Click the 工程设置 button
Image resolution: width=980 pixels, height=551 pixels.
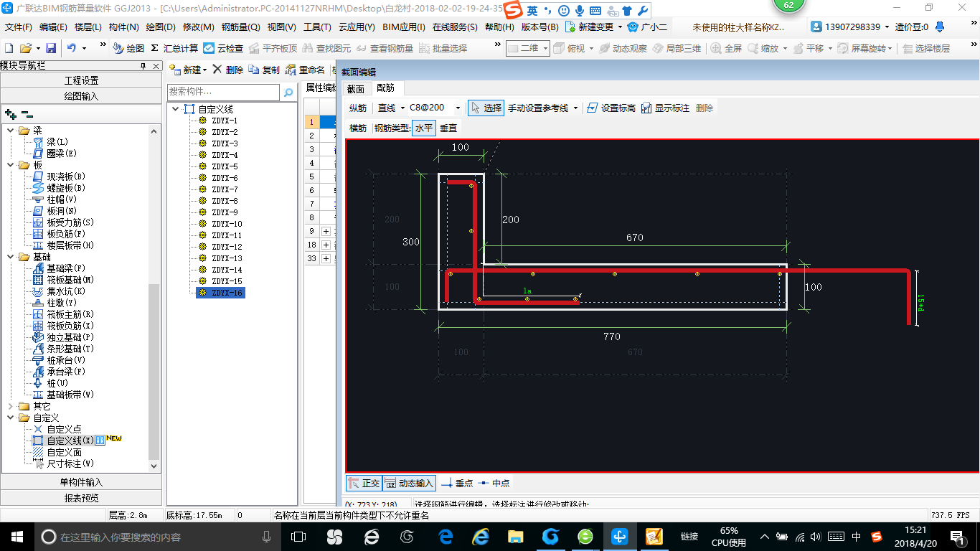click(x=81, y=80)
